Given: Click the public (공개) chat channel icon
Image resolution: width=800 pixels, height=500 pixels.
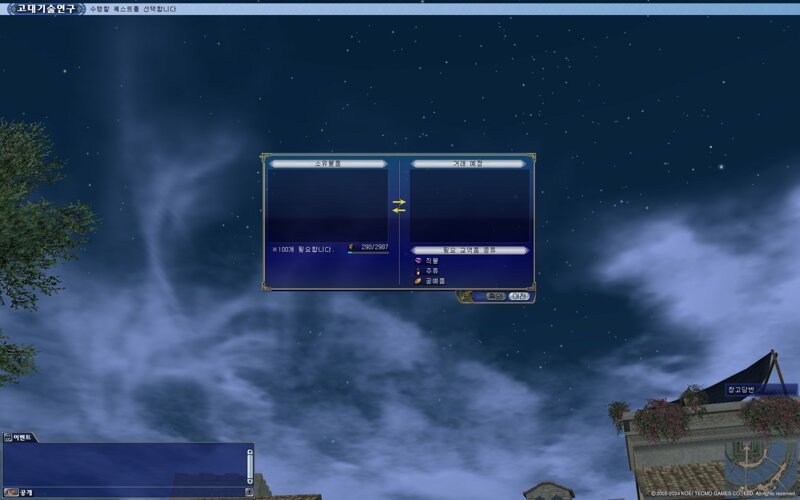Looking at the screenshot, I should click(x=11, y=492).
